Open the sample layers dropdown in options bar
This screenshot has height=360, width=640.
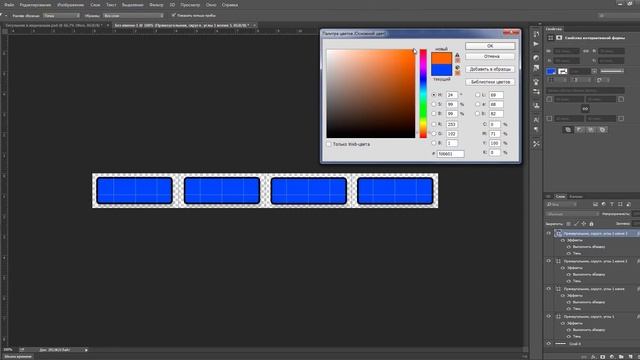pyautogui.click(x=133, y=16)
